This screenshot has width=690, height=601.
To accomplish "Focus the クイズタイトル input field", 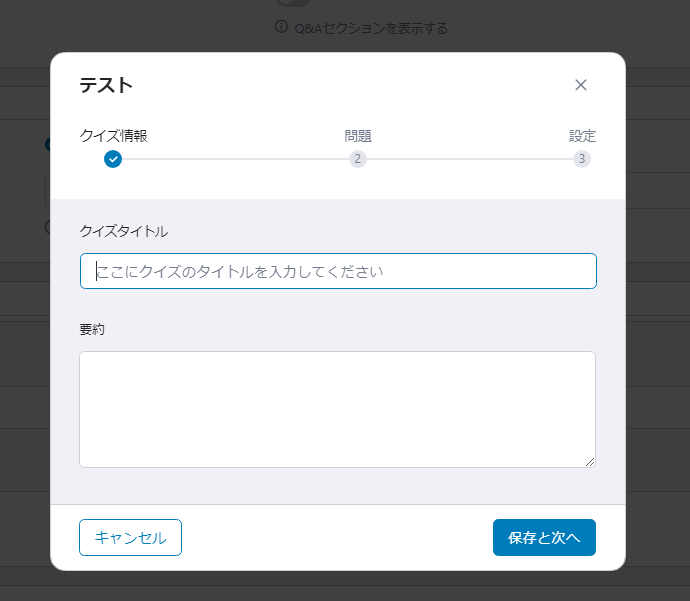I will coord(338,271).
